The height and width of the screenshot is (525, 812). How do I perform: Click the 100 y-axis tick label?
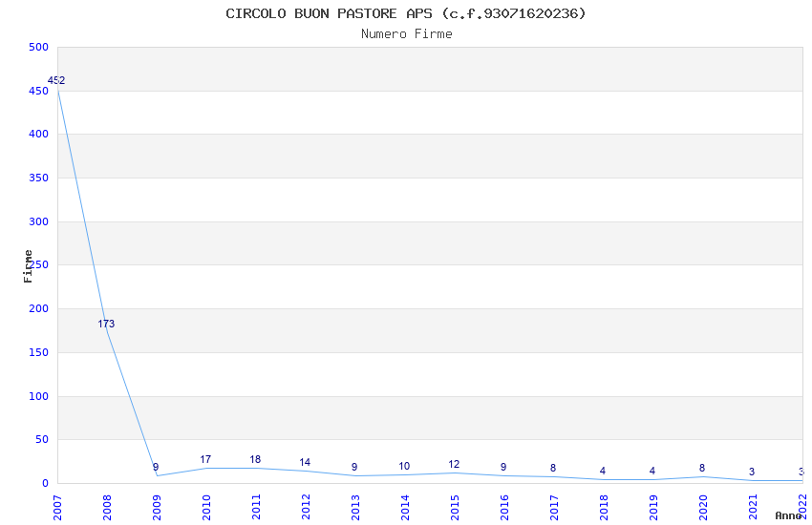[39, 397]
